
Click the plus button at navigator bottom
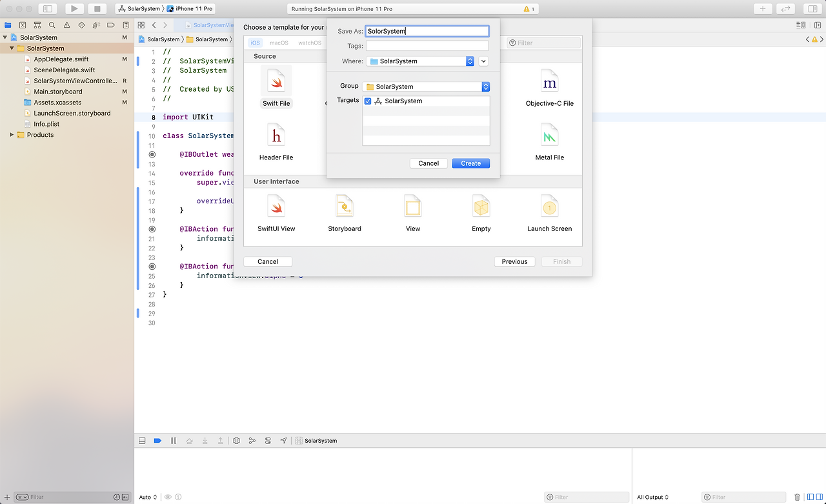[7, 497]
